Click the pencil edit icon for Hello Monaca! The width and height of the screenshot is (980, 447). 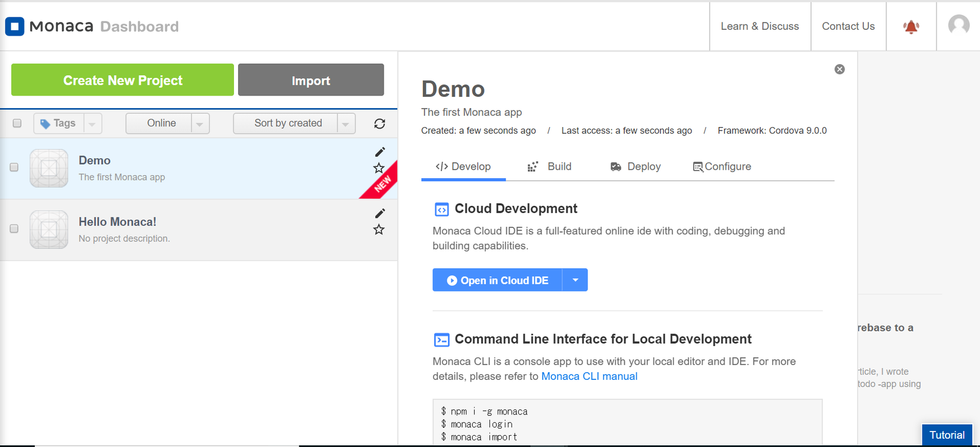(x=380, y=213)
